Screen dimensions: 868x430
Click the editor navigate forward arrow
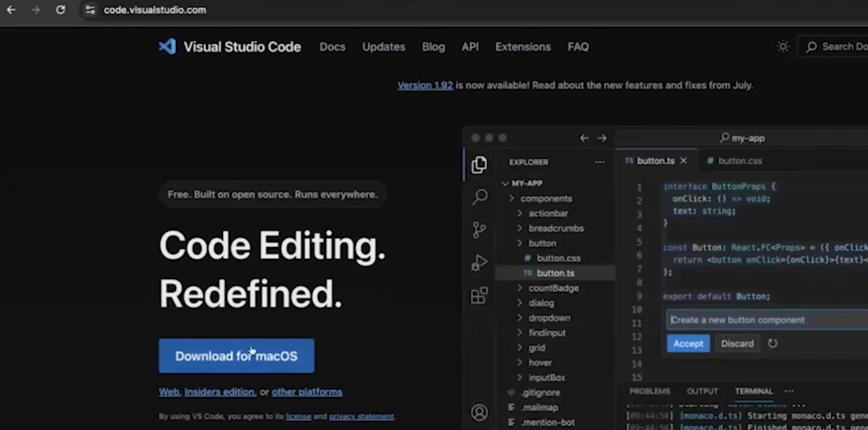602,138
